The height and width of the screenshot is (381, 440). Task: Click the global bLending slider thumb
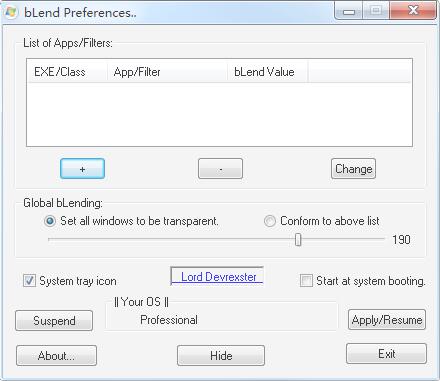tap(298, 239)
